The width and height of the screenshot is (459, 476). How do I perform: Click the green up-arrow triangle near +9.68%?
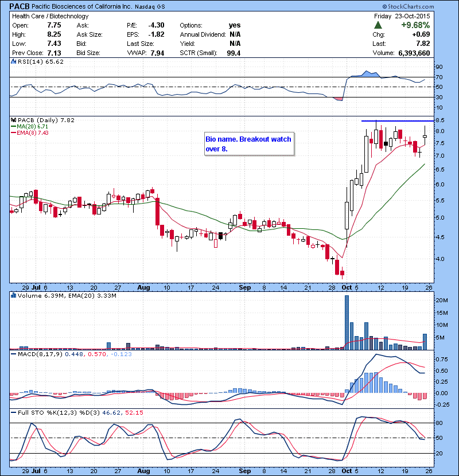[x=378, y=25]
